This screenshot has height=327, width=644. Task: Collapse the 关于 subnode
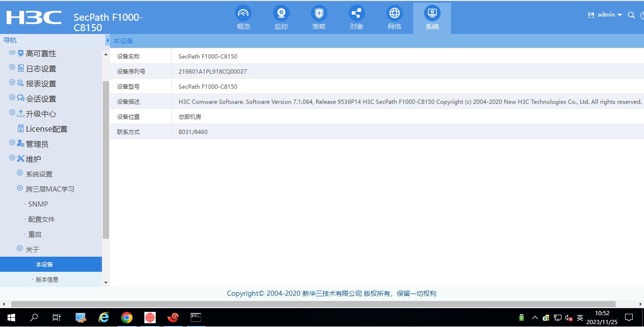20,249
